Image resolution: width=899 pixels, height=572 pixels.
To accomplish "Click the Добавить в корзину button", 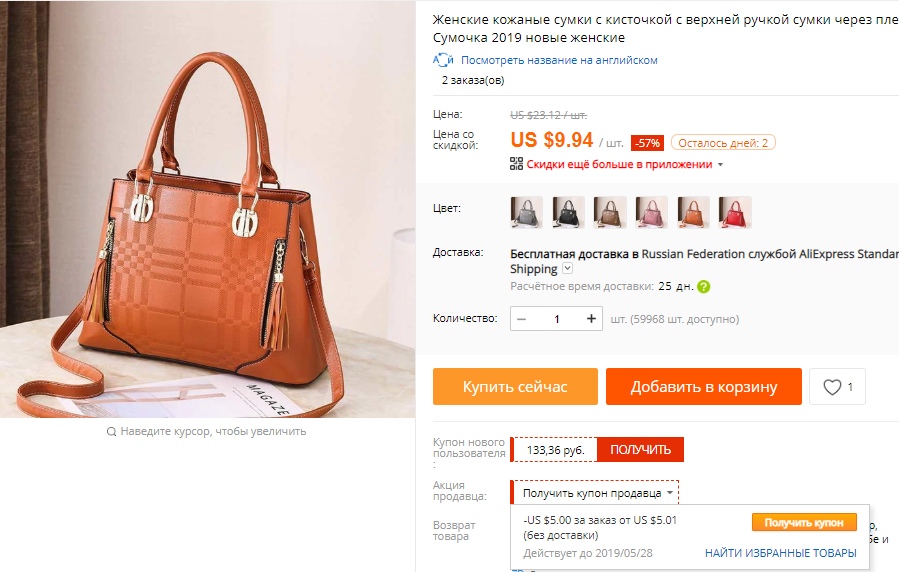I will point(703,387).
